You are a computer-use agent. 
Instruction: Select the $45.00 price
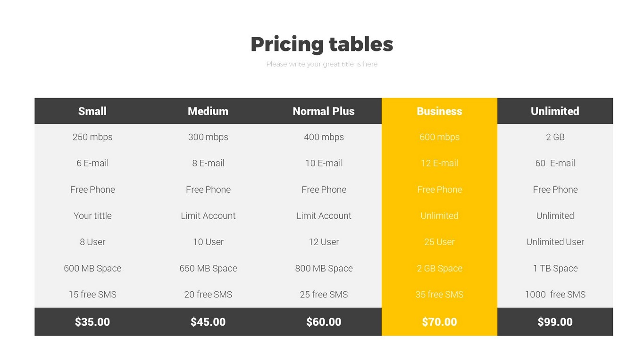click(x=208, y=322)
